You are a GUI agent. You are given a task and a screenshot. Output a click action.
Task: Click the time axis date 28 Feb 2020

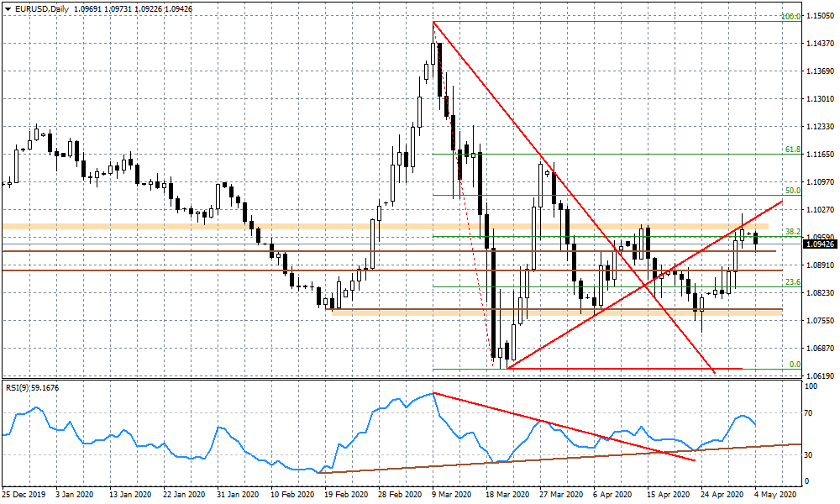point(400,495)
